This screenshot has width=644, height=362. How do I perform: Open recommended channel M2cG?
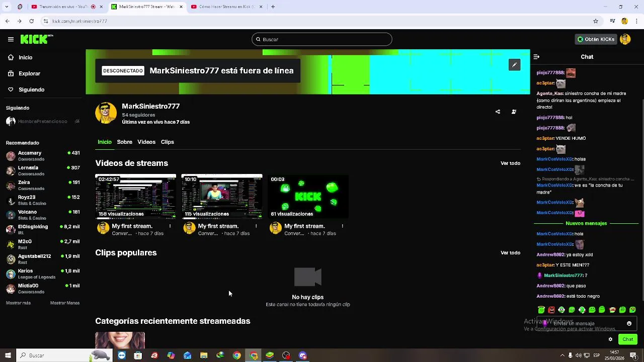pyautogui.click(x=43, y=244)
